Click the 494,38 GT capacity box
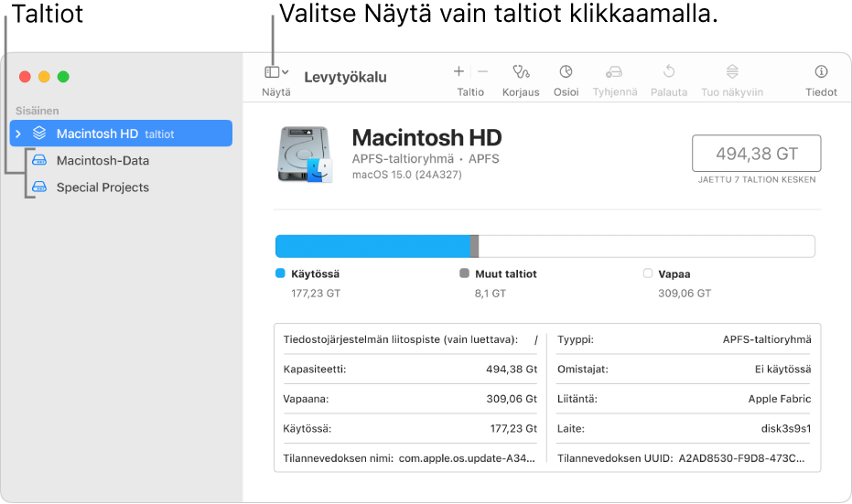 756,154
